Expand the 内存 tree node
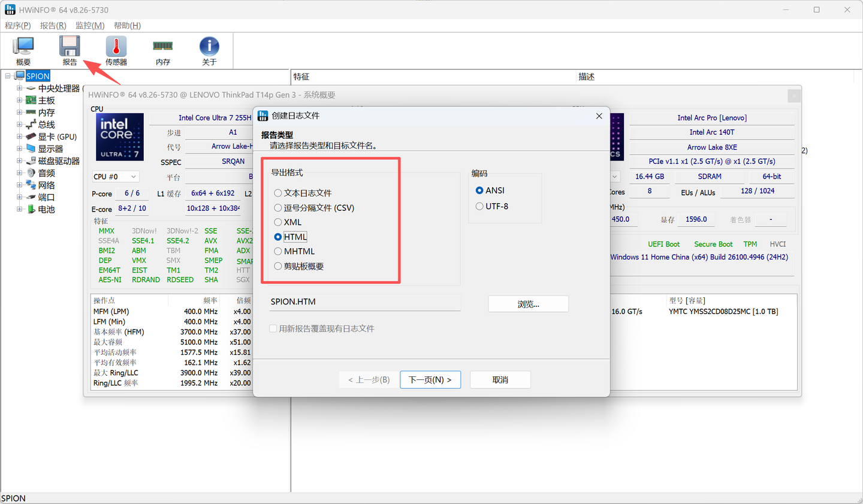 pos(19,112)
